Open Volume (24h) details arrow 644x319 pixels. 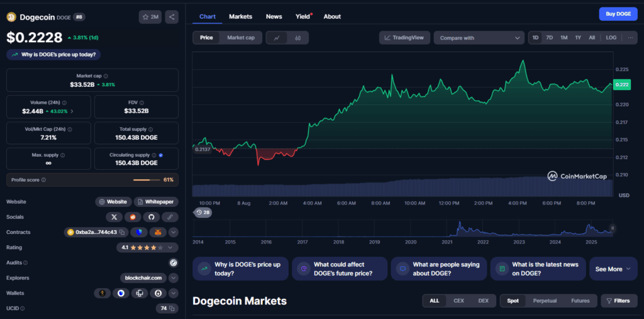click(x=72, y=111)
